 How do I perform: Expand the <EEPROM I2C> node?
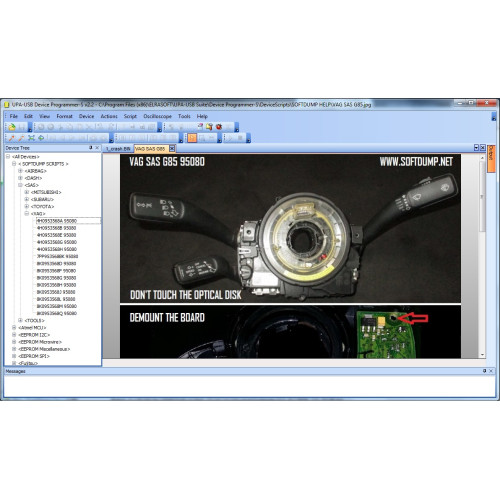click(x=14, y=335)
